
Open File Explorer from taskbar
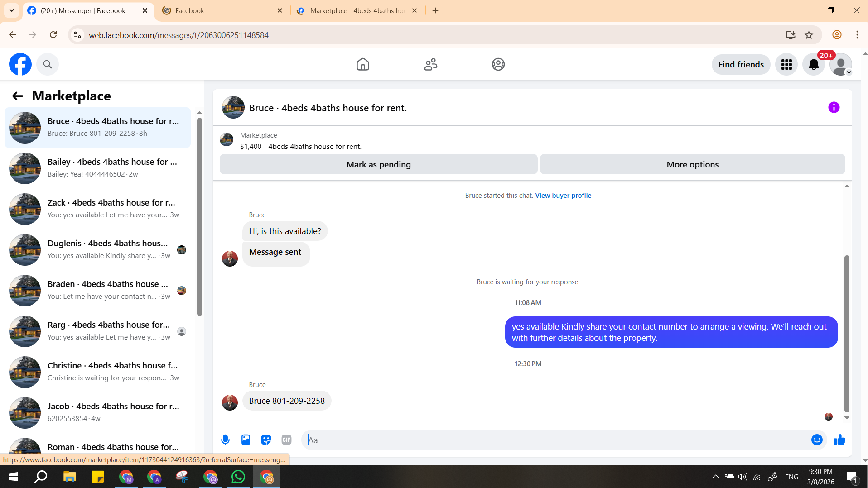click(x=69, y=477)
